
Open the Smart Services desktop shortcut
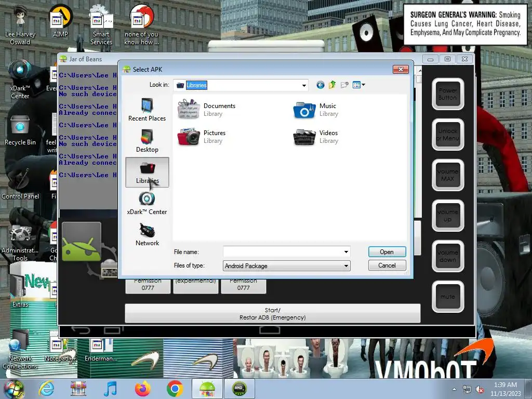(101, 25)
